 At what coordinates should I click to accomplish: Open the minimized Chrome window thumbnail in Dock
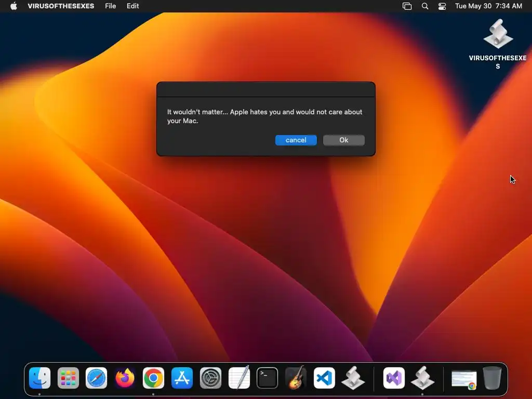pyautogui.click(x=464, y=380)
